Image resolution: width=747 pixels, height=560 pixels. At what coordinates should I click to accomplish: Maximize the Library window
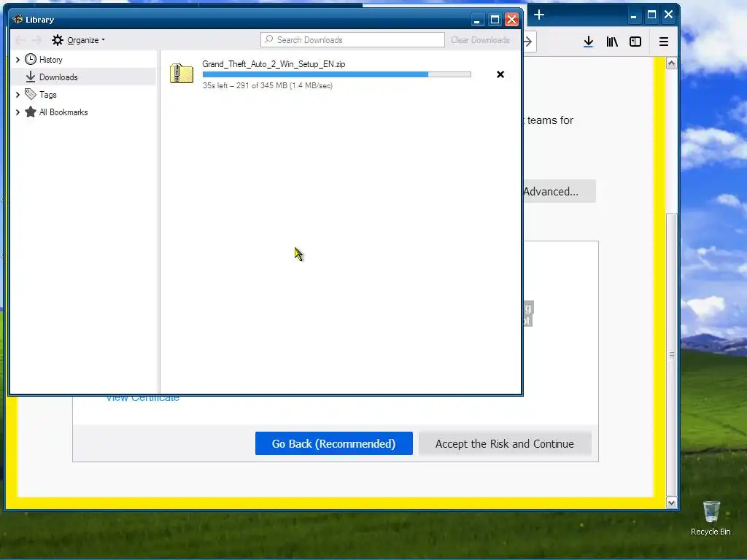(x=495, y=20)
